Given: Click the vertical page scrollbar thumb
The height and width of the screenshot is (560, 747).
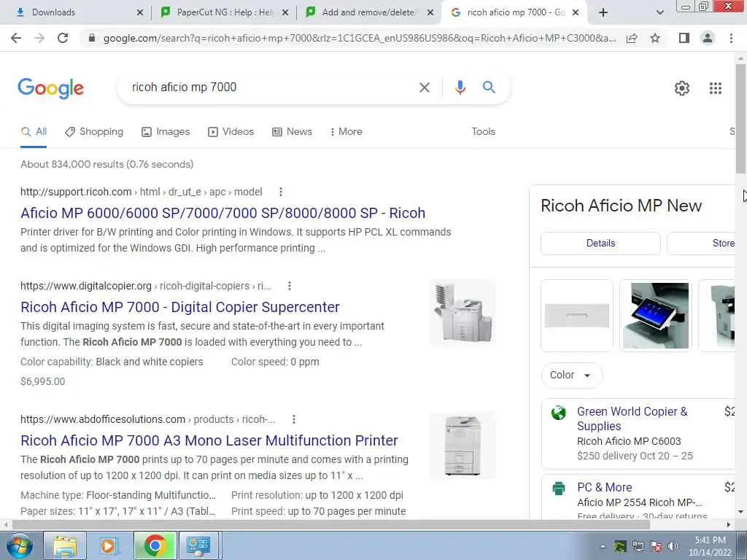Looking at the screenshot, I should pyautogui.click(x=740, y=118).
